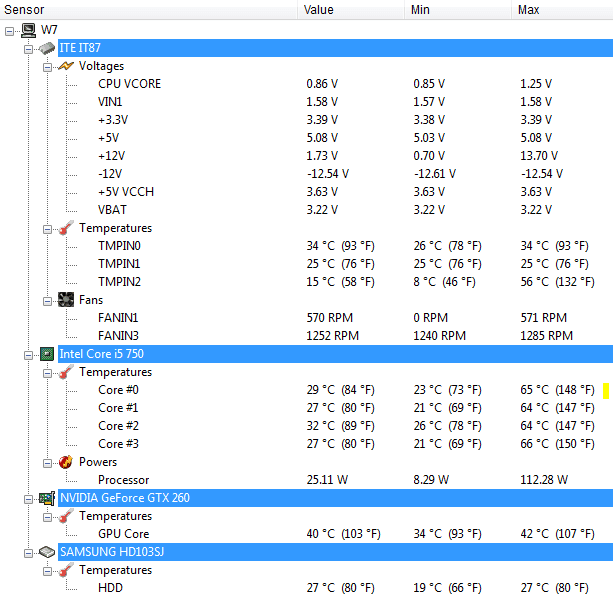Collapse the Voltages group
The width and height of the screenshot is (613, 605).
click(47, 67)
